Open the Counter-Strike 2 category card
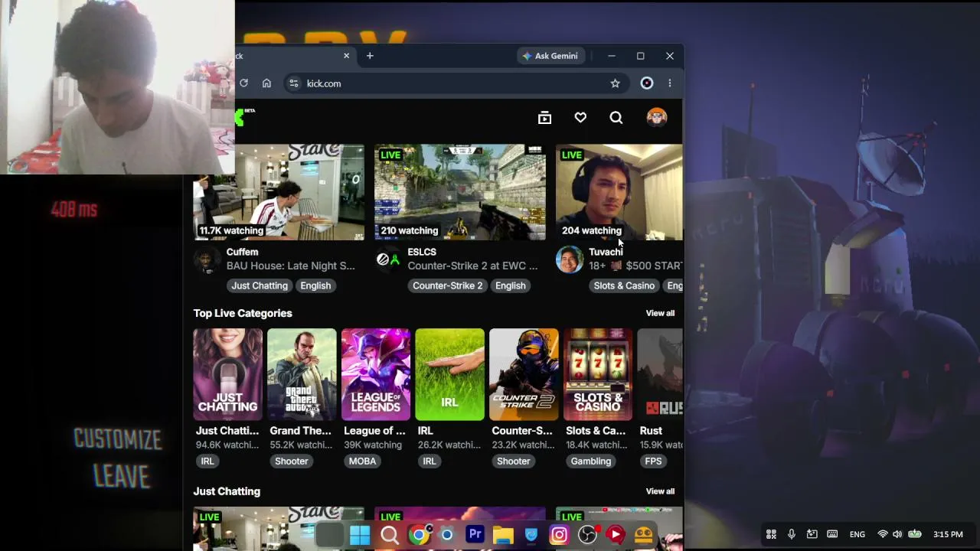This screenshot has width=980, height=551. [x=524, y=375]
